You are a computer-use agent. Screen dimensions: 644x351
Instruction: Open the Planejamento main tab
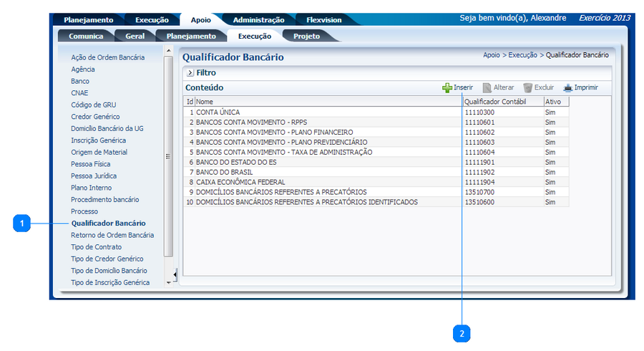point(88,20)
